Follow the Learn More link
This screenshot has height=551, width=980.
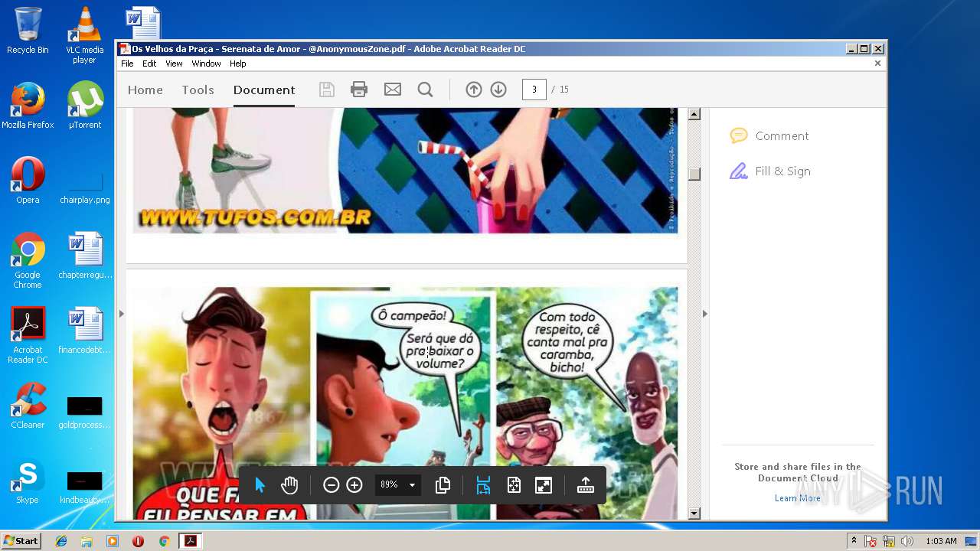point(797,498)
